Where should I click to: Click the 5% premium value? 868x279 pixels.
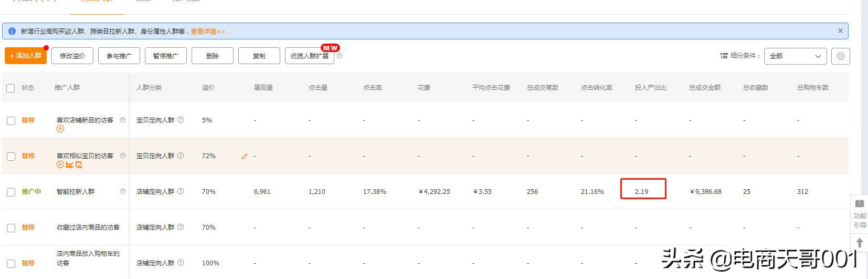tap(207, 120)
